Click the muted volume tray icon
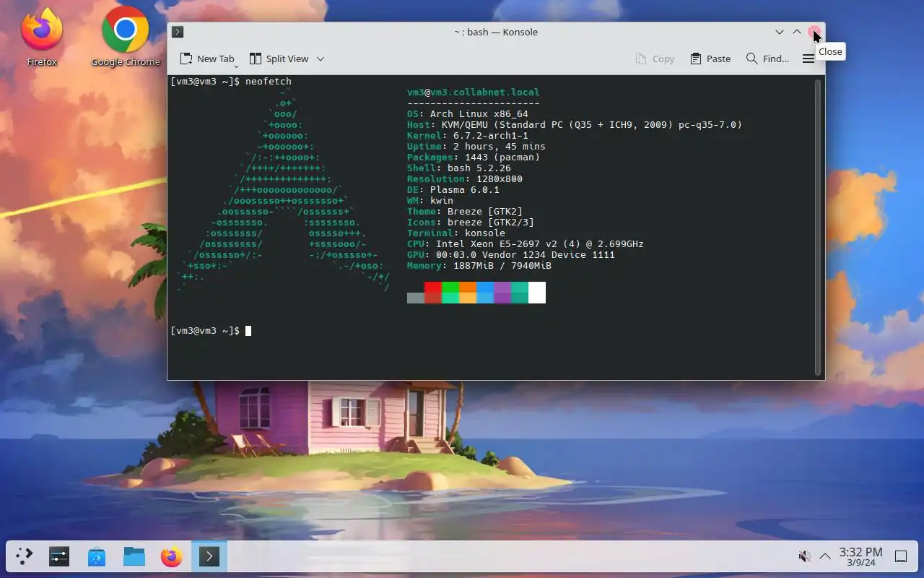This screenshot has width=924, height=578. [x=804, y=556]
